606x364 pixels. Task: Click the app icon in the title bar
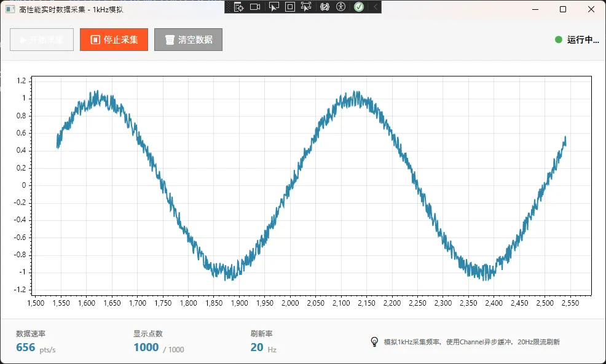tap(10, 9)
